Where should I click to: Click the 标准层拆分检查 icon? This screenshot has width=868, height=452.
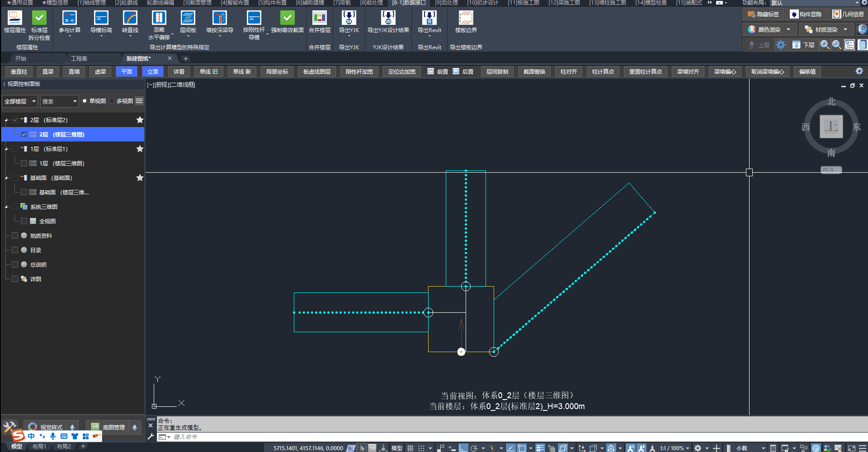pos(39,18)
